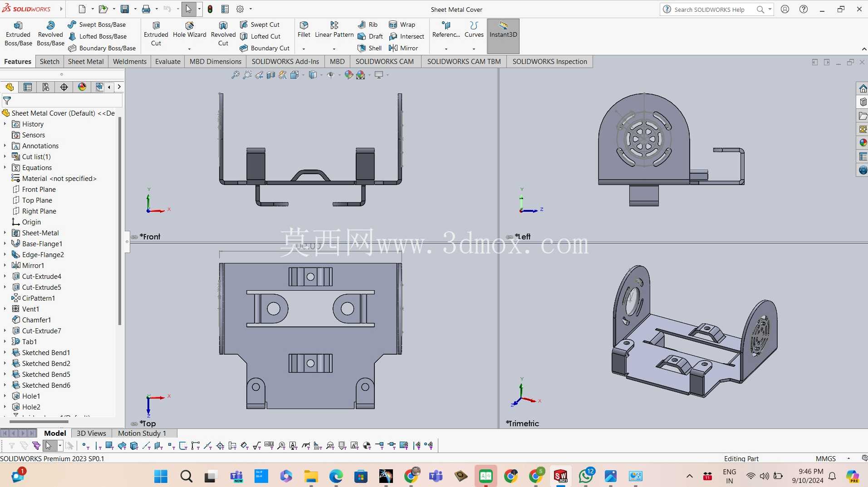The image size is (868, 487).
Task: Open the Hole Wizard tool
Action: point(189,30)
